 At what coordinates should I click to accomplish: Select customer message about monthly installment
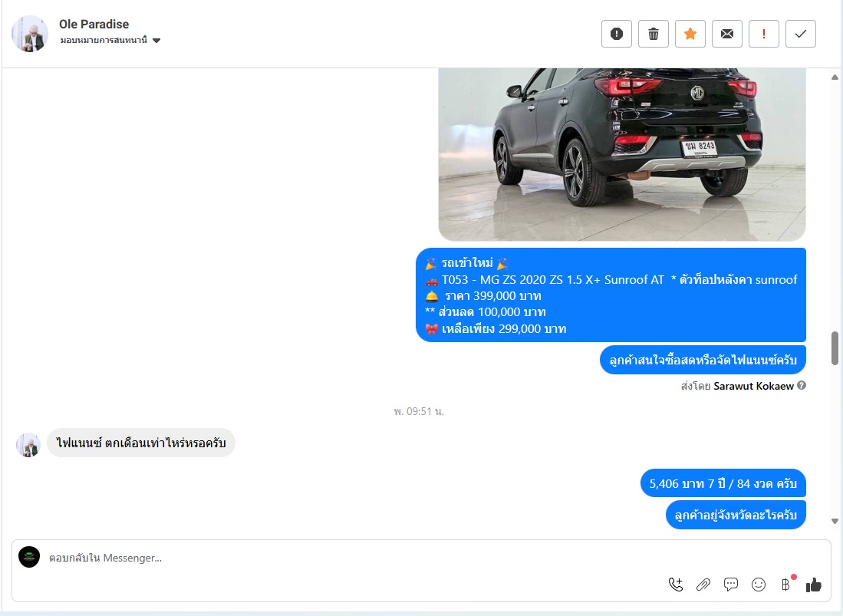(x=141, y=443)
